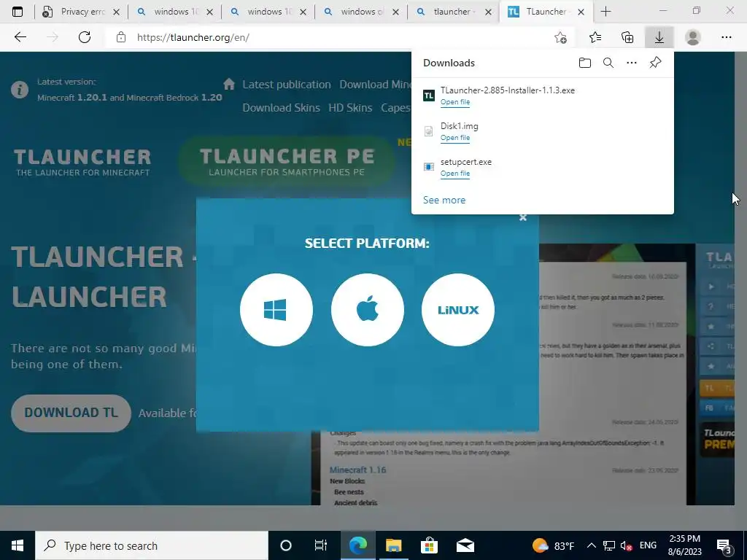Open File Explorer from taskbar

click(393, 545)
